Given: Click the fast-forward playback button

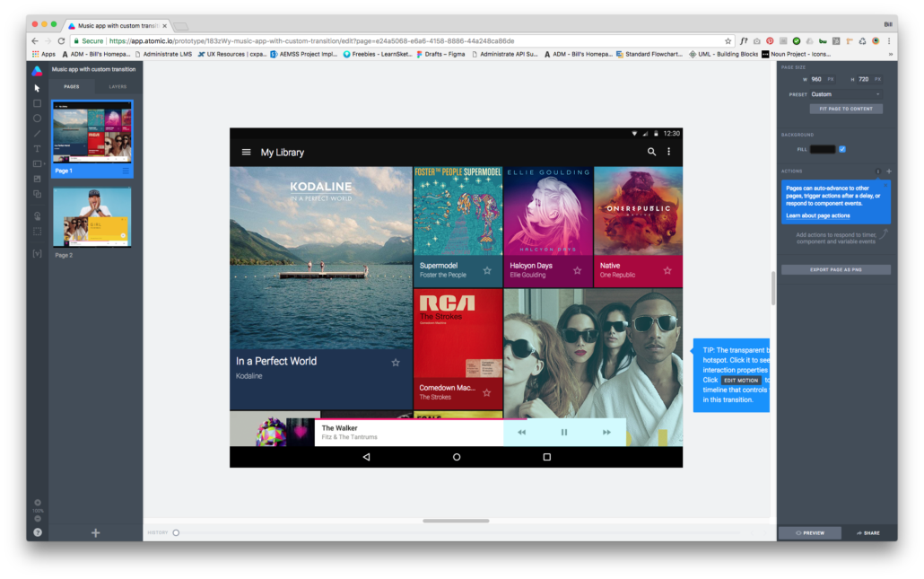Looking at the screenshot, I should point(606,432).
